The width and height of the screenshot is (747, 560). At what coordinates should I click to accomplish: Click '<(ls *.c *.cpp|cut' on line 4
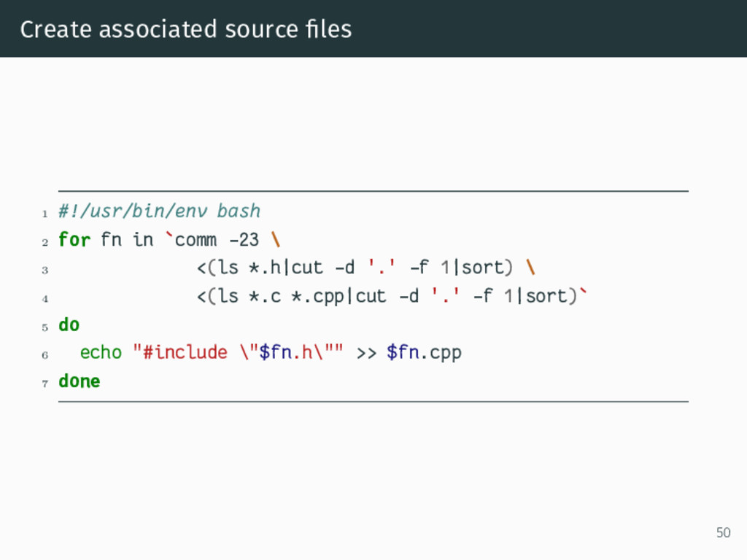291,296
